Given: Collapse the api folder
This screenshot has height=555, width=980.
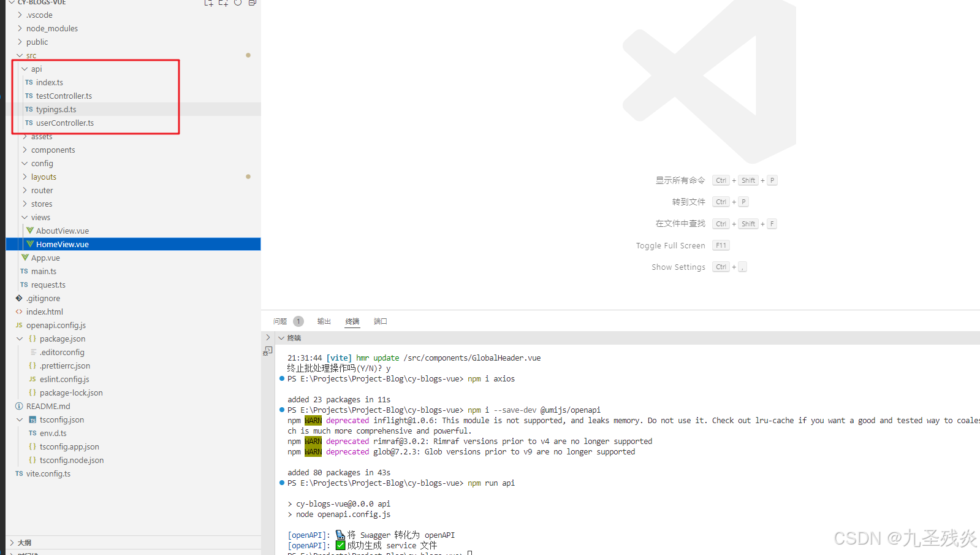Looking at the screenshot, I should pyautogui.click(x=25, y=69).
